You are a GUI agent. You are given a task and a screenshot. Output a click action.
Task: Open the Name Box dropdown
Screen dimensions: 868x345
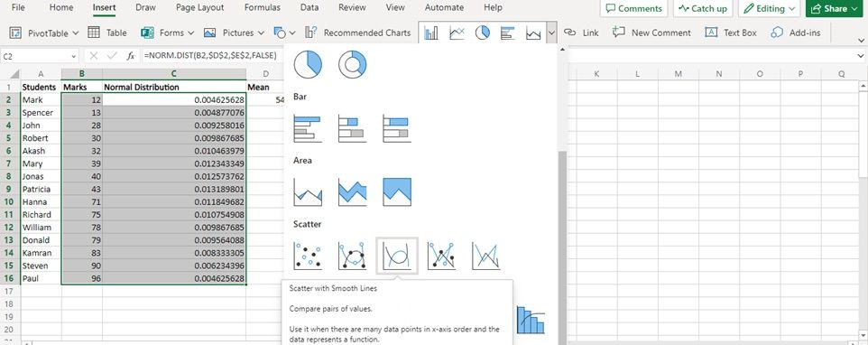74,56
